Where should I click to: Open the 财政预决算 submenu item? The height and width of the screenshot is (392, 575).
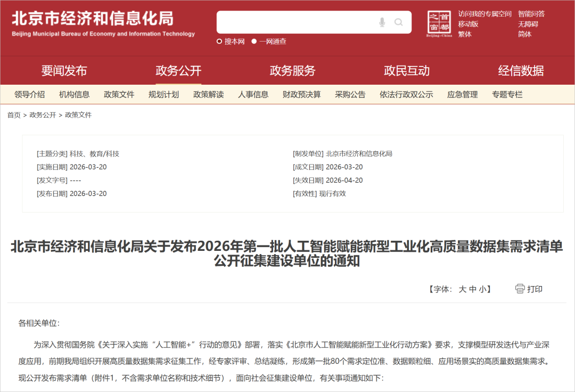(x=301, y=95)
